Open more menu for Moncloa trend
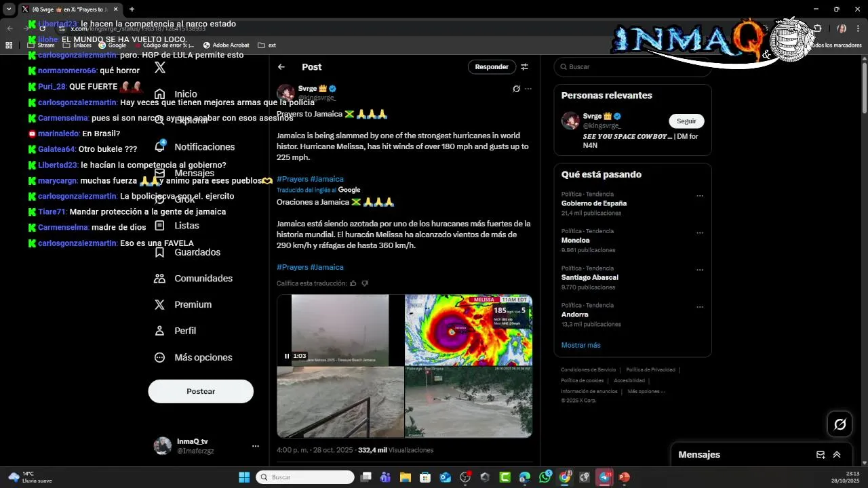The height and width of the screenshot is (488, 868). click(700, 233)
